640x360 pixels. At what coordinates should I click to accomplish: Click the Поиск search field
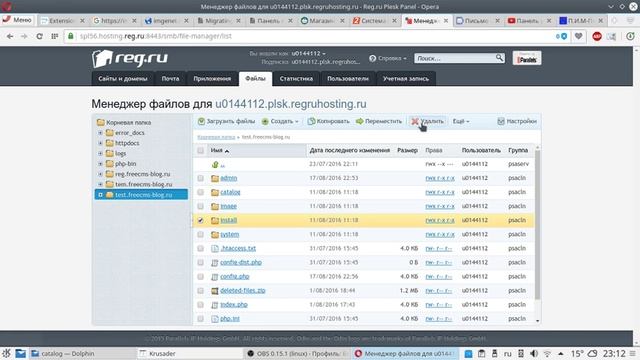pos(455,58)
